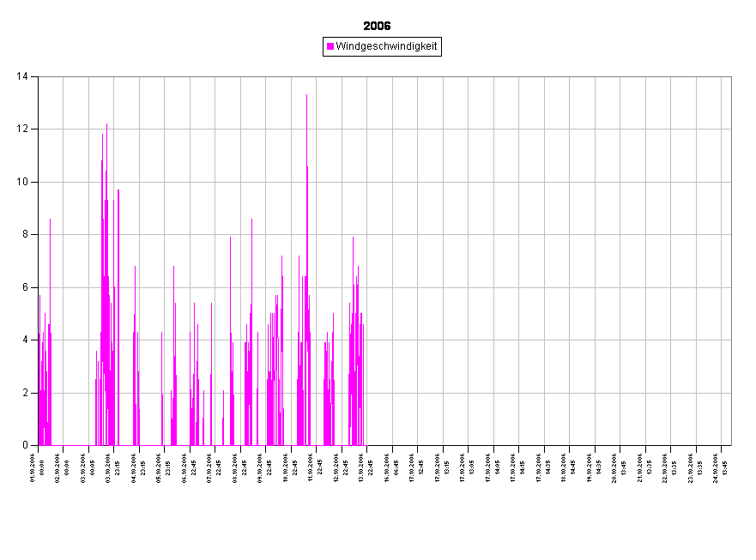Click the magenta Windgeschwindigkeit legend swatch
The image size is (756, 560).
[x=330, y=46]
